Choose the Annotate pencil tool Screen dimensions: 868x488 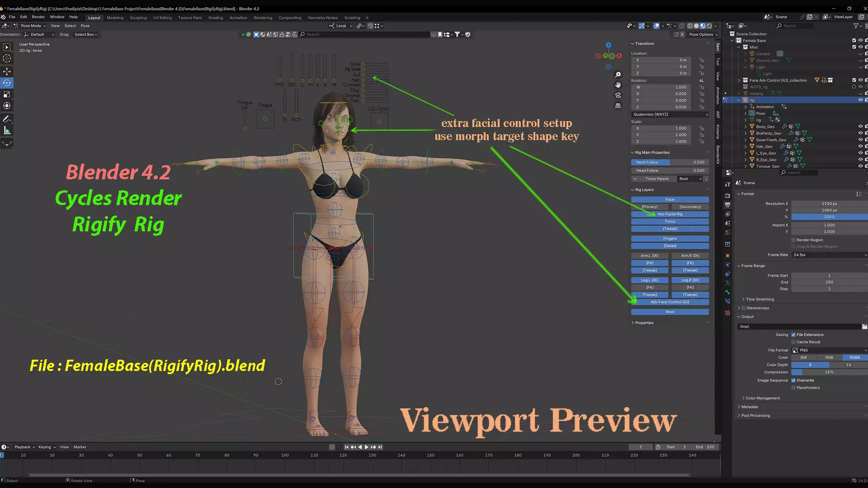[x=7, y=119]
